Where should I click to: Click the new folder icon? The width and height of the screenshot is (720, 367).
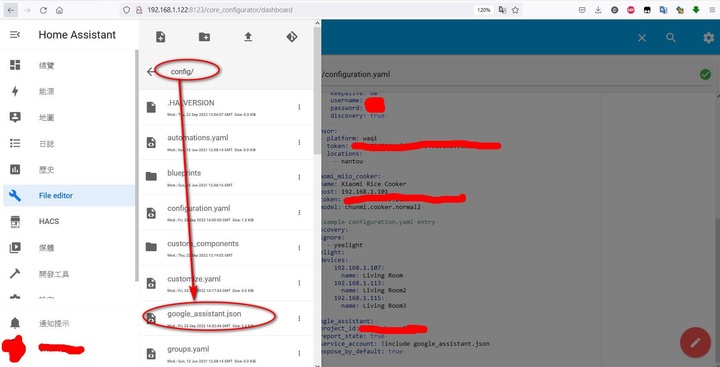[204, 37]
